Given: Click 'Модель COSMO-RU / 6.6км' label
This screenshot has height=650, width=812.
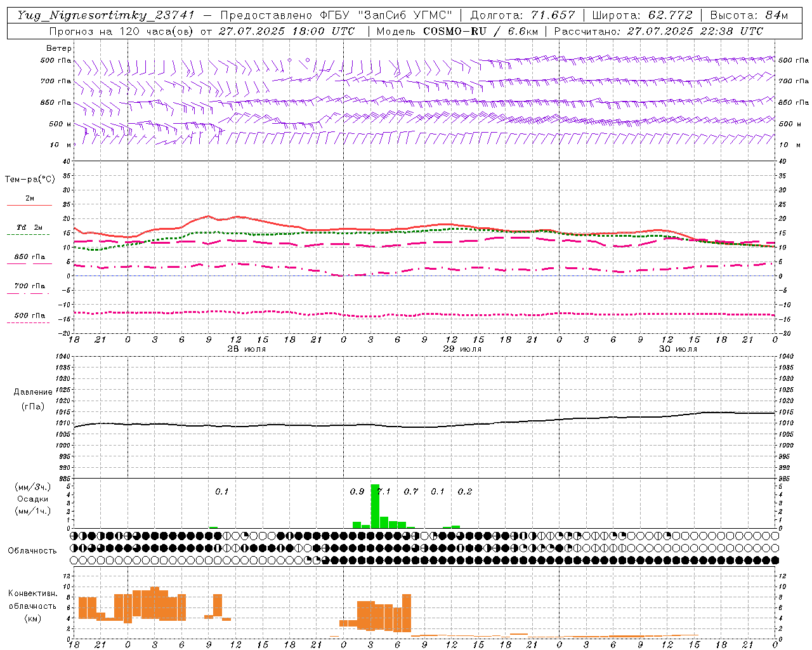Looking at the screenshot, I should coord(457,31).
